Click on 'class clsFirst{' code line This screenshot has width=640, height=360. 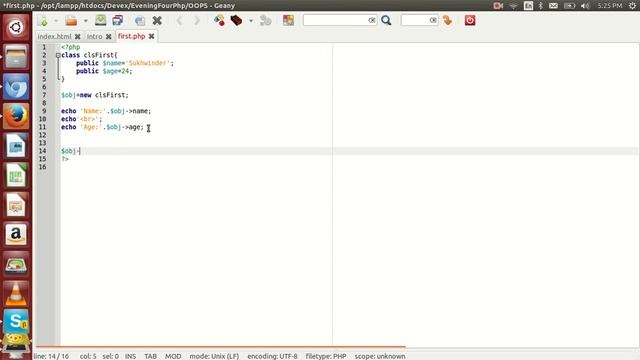click(x=89, y=55)
